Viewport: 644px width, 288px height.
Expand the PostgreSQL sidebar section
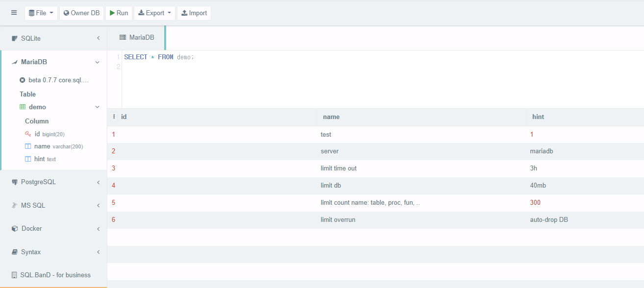tap(53, 182)
